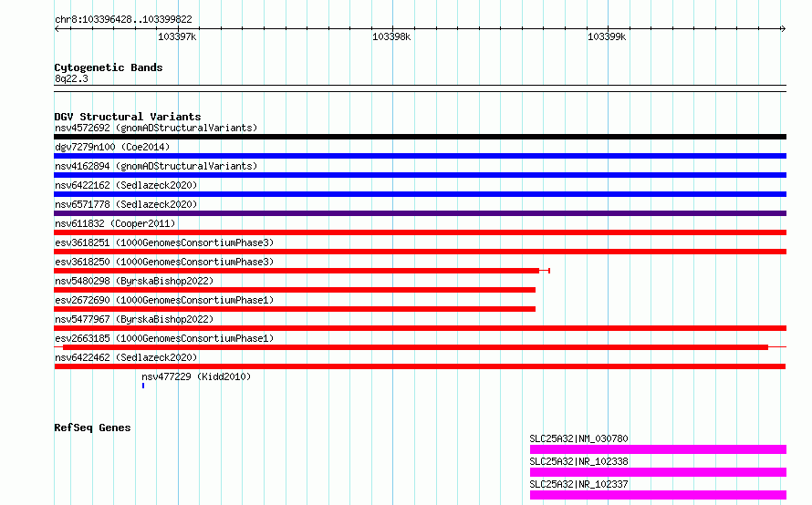Select the red nsv5477967 variant bar
The image size is (812, 505).
(x=420, y=328)
